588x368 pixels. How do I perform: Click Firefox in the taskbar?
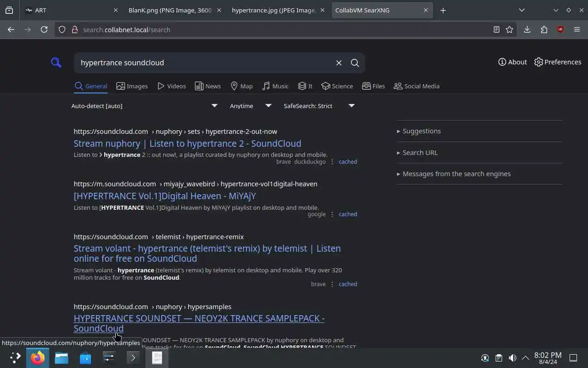38,357
